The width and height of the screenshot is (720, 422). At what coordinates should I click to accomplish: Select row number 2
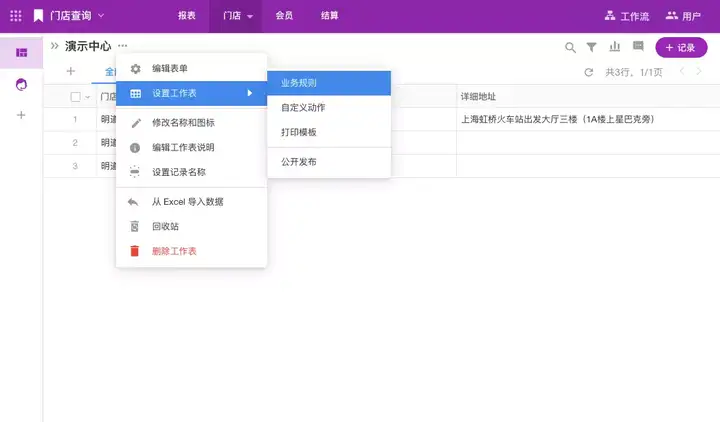75,143
